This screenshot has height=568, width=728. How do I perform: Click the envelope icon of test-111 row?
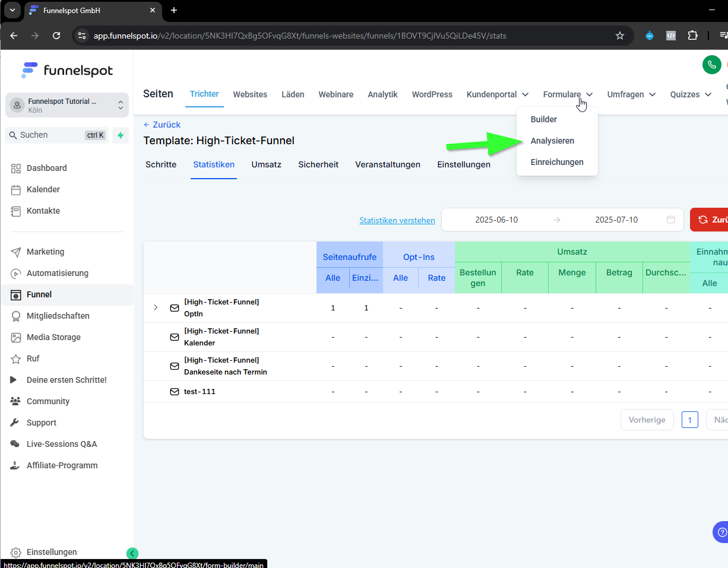(175, 392)
